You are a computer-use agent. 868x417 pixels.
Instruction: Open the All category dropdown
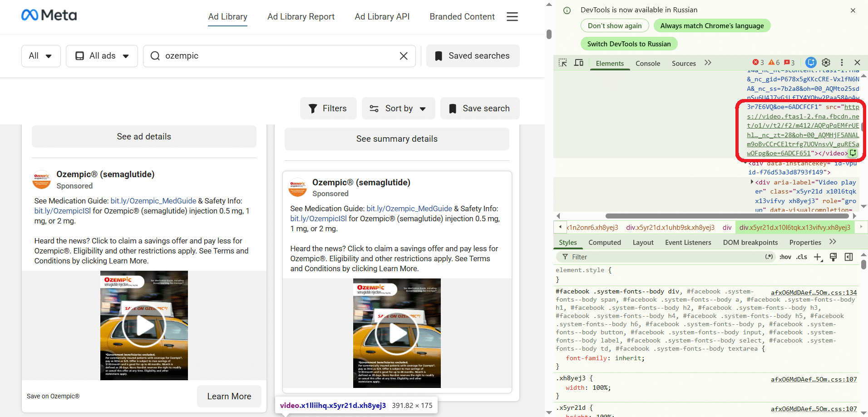pos(41,56)
